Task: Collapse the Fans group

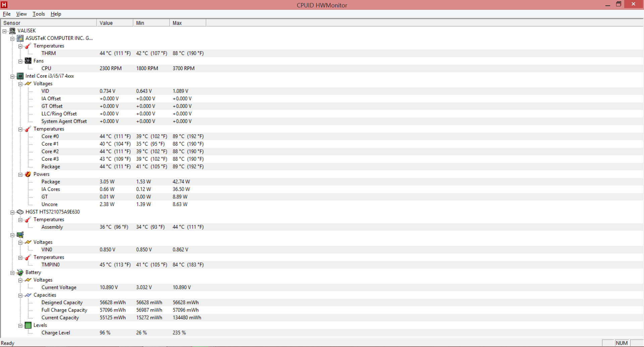Action: 20,61
